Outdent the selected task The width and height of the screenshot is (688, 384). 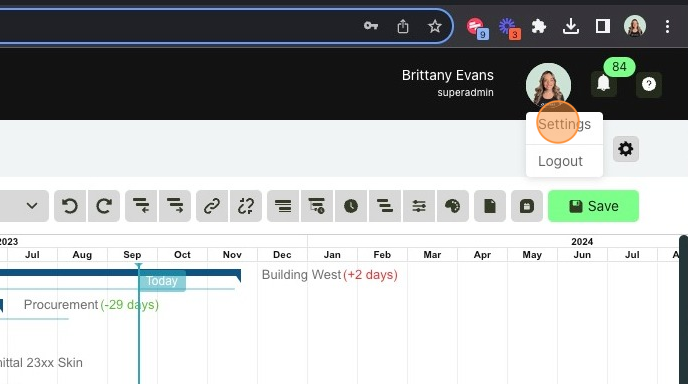[x=141, y=206]
